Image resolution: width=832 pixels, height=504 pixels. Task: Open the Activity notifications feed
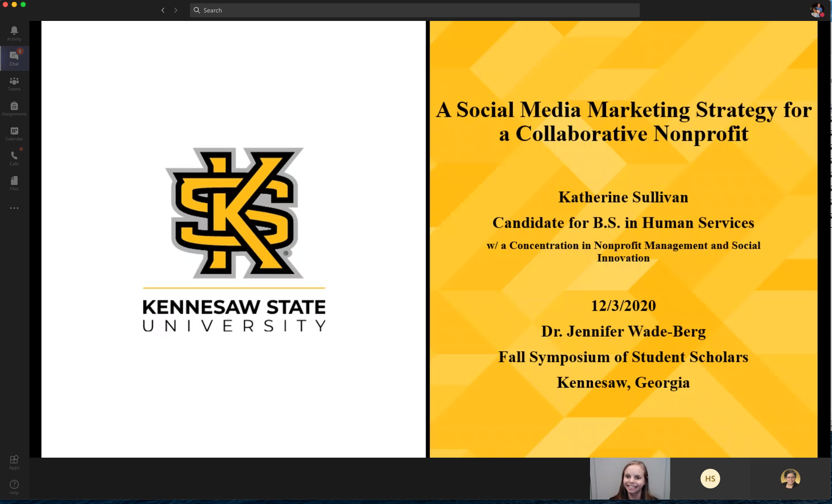(14, 33)
